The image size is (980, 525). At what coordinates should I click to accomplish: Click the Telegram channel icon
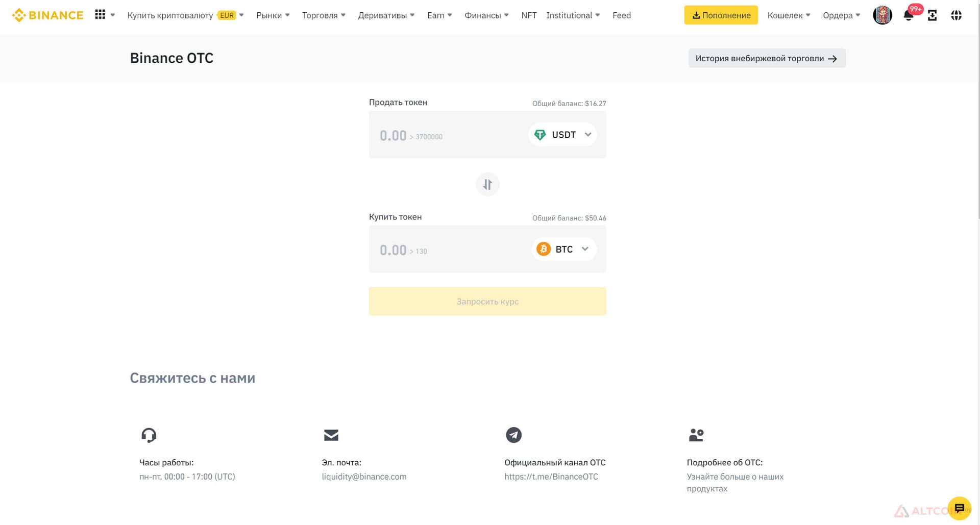513,435
